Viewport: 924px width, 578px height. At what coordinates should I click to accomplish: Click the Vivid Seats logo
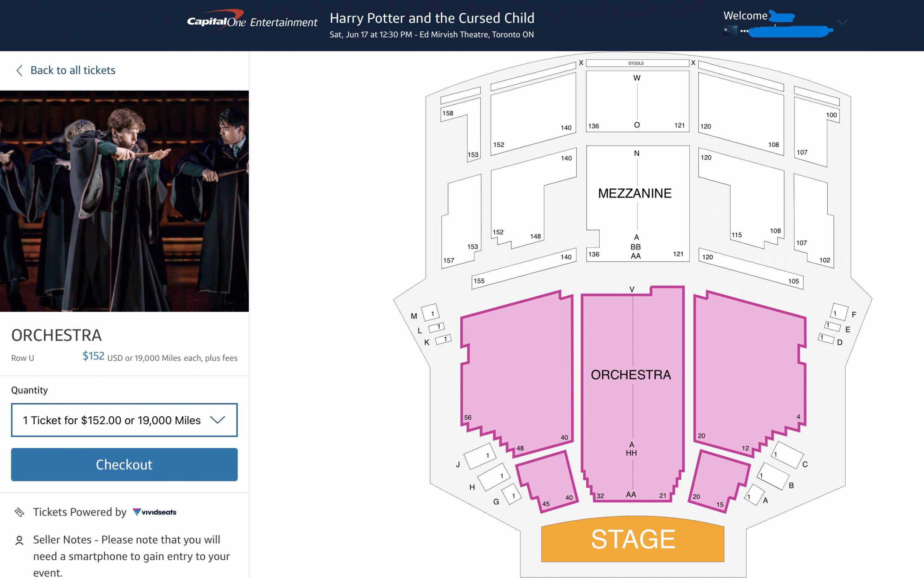[154, 512]
